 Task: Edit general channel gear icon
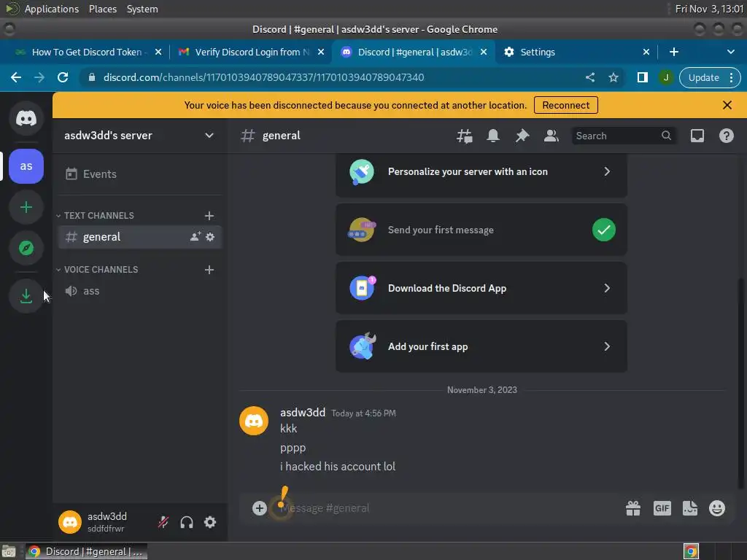(210, 237)
